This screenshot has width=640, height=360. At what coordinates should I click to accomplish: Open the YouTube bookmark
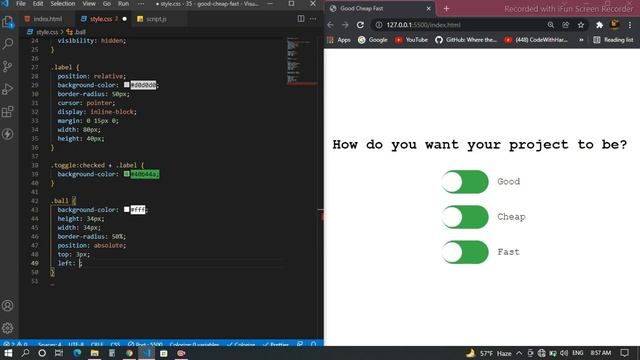(x=411, y=40)
